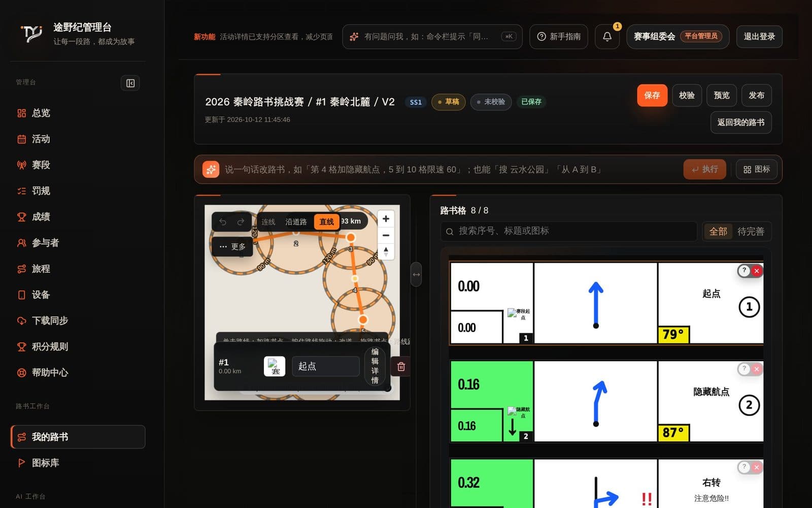Zoom out on the map
This screenshot has width=812, height=508.
pos(386,235)
